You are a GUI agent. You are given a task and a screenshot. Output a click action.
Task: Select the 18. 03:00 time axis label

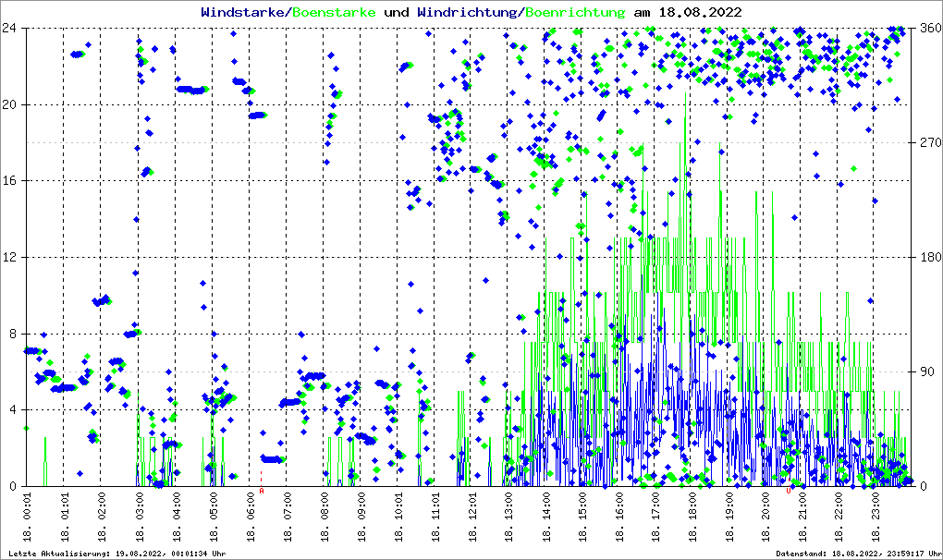click(139, 518)
